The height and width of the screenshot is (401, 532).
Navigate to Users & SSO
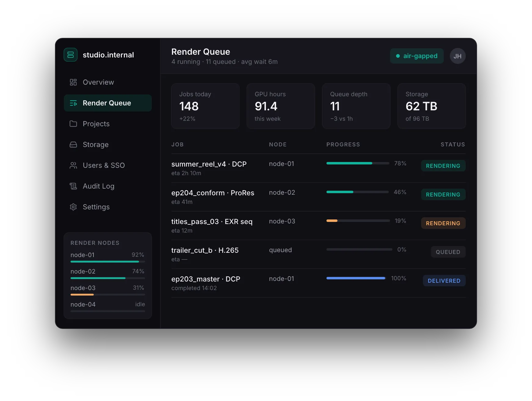point(108,165)
